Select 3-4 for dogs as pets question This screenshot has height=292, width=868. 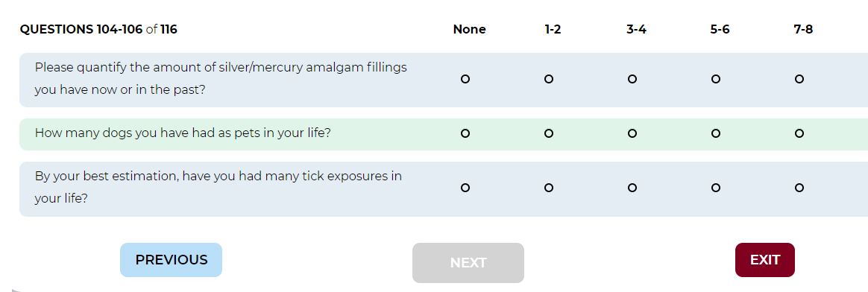(x=632, y=133)
